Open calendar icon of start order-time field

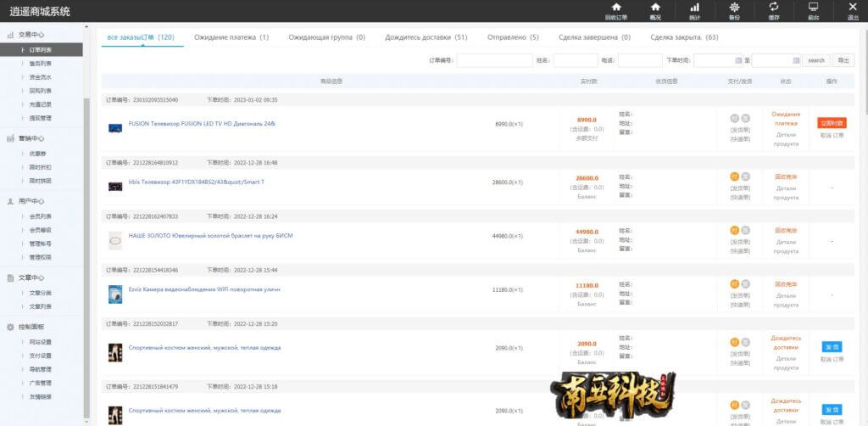738,60
